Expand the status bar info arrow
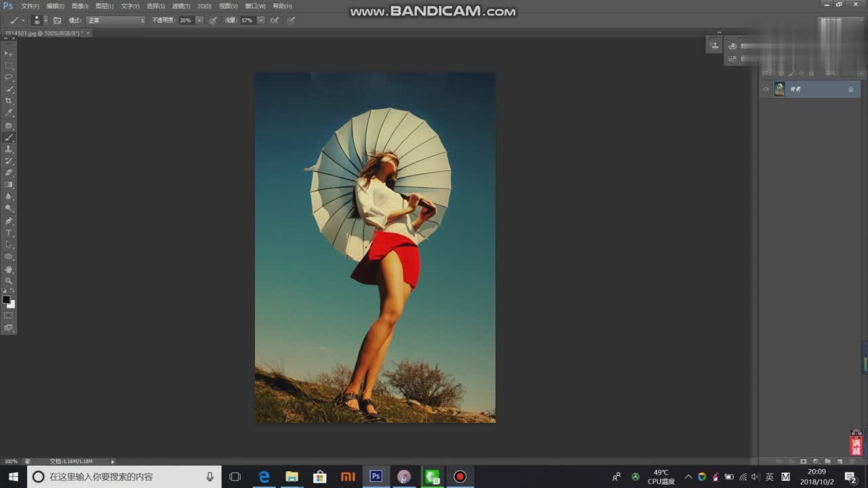The height and width of the screenshot is (488, 868). coord(113,462)
